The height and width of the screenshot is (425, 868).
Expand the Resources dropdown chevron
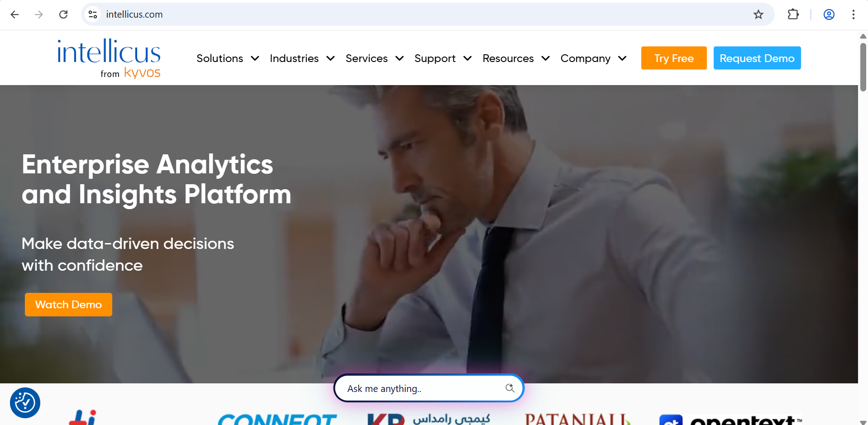click(x=545, y=58)
